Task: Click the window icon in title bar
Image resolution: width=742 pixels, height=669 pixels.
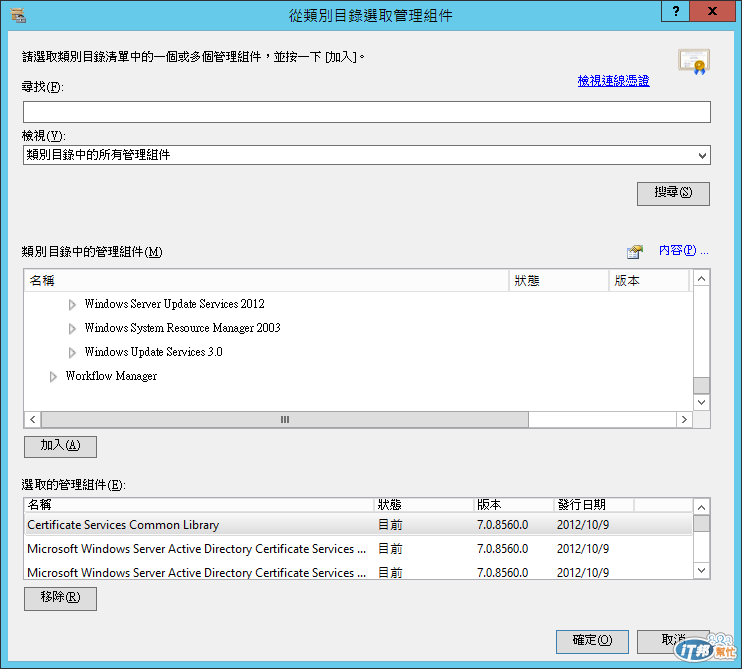Action: point(18,16)
